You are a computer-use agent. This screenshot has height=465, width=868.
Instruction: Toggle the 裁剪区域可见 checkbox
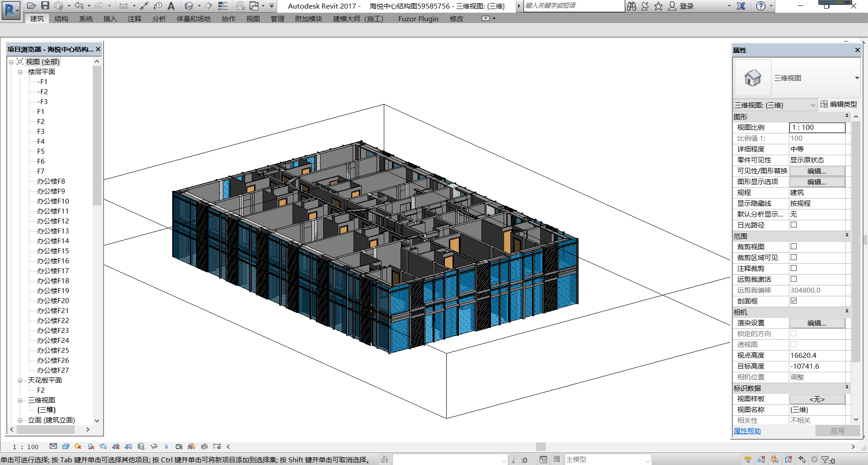pyautogui.click(x=793, y=257)
